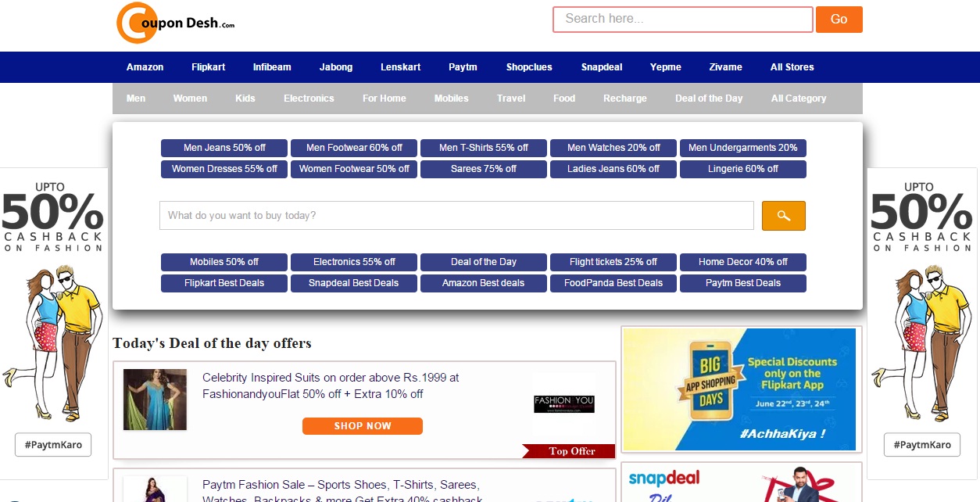Open the Paytm Fashion Sale product thumbnail

(x=155, y=489)
